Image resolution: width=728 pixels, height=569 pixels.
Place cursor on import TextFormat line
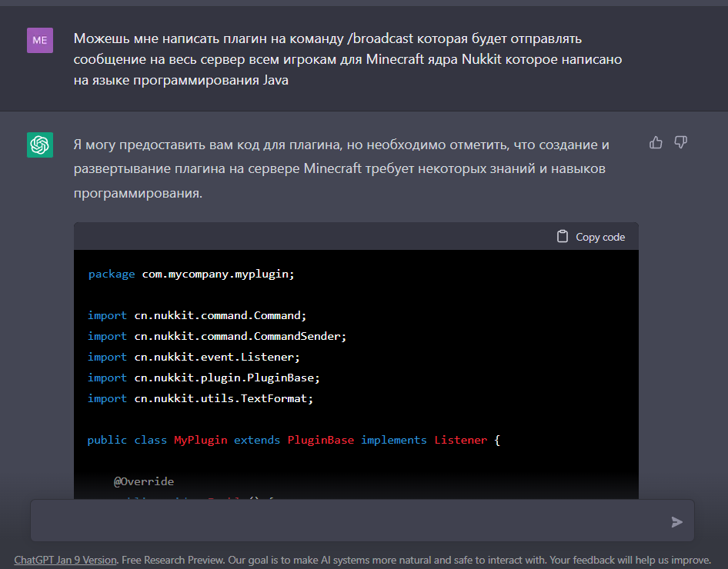(x=201, y=398)
